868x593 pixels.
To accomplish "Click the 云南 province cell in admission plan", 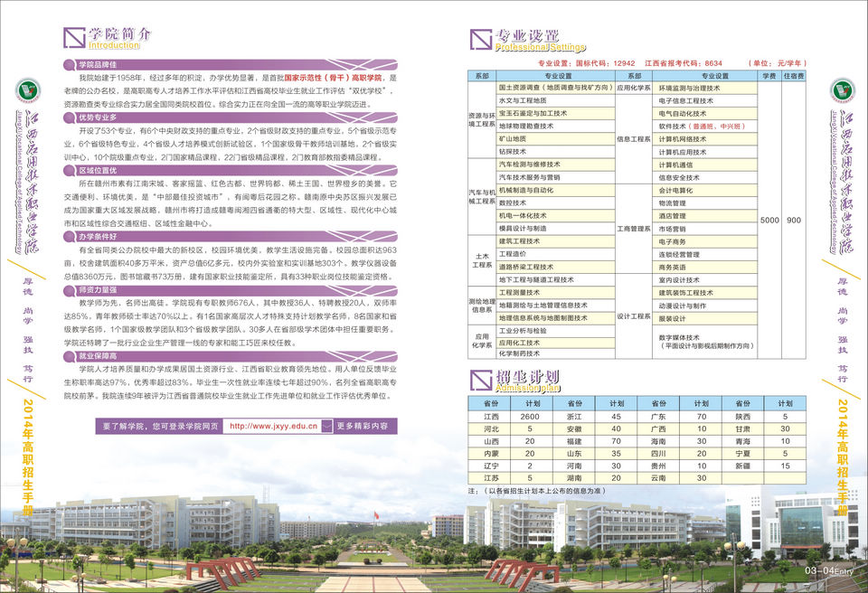I will point(659,478).
